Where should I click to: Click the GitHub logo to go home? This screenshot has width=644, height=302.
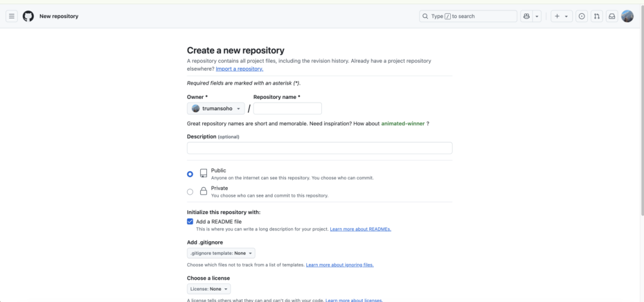pos(28,16)
